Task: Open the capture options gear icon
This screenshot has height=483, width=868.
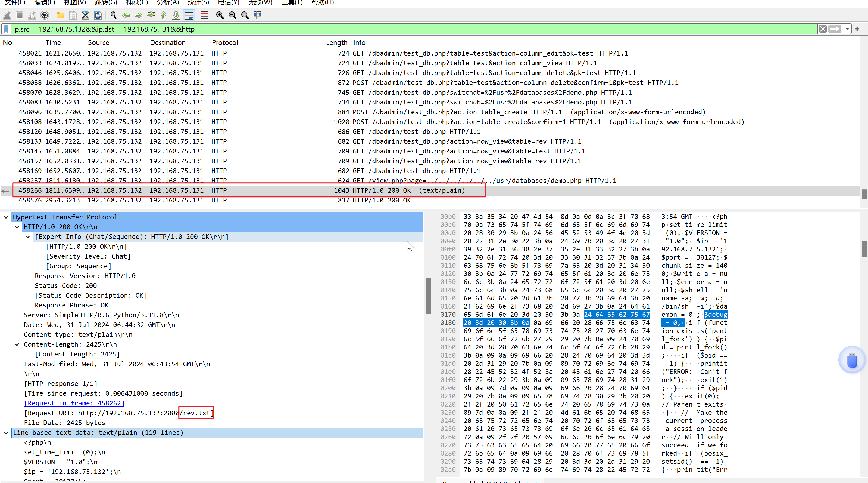Action: (45, 15)
